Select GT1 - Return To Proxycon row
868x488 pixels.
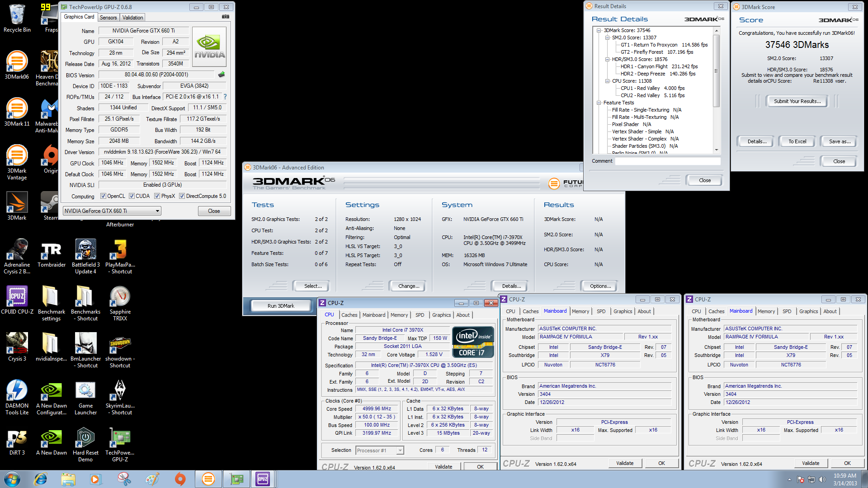point(664,45)
